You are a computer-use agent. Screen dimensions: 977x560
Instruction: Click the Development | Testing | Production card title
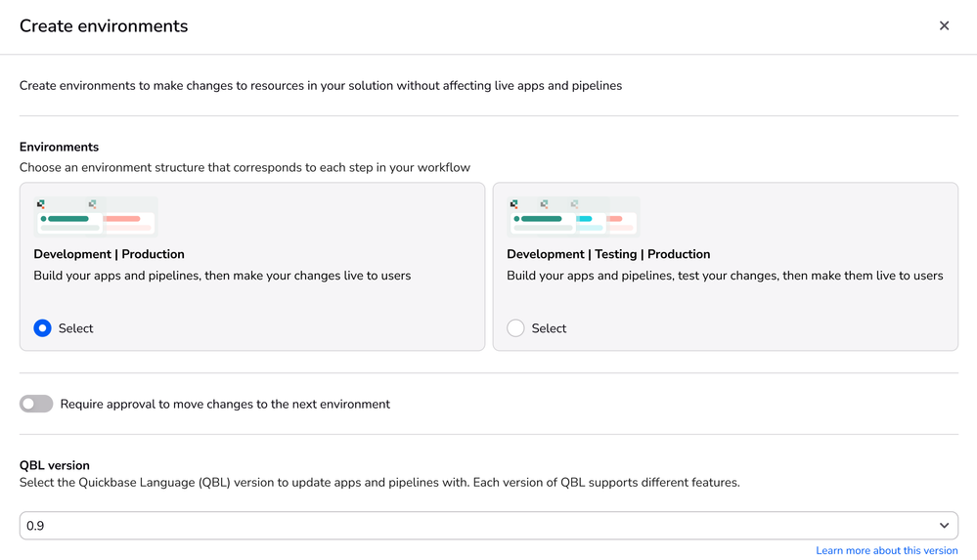[x=607, y=254]
